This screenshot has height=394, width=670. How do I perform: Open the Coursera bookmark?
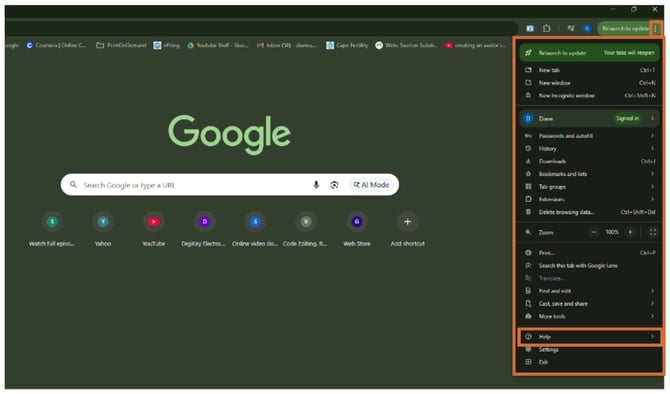(56, 45)
